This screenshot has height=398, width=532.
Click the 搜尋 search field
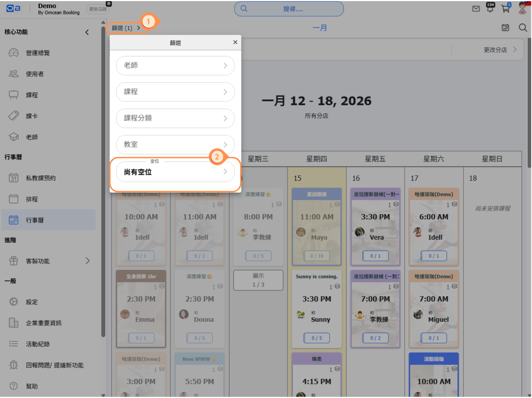(x=289, y=9)
